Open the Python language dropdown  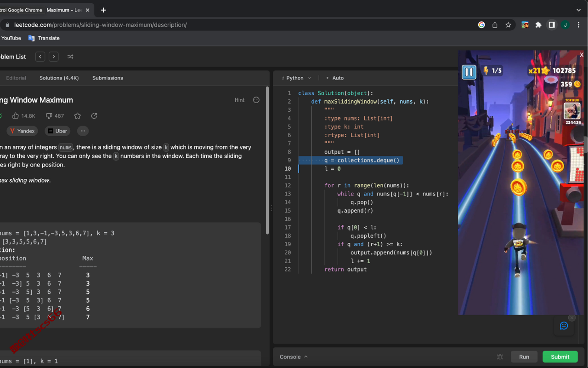tap(297, 78)
